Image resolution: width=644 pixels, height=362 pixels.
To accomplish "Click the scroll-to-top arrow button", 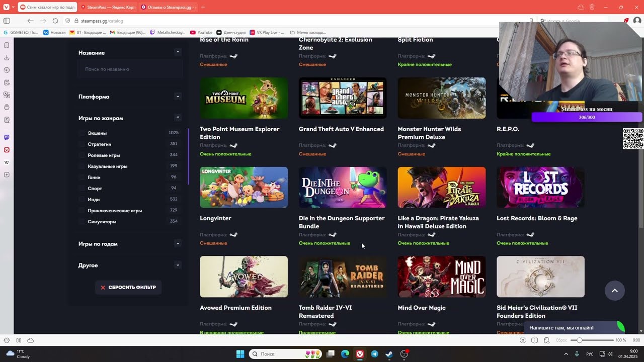I will tap(614, 291).
